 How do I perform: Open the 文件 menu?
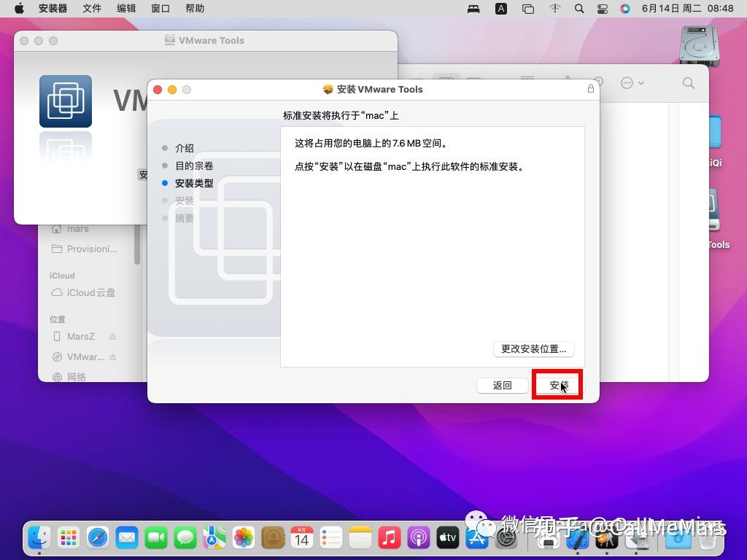click(x=91, y=9)
